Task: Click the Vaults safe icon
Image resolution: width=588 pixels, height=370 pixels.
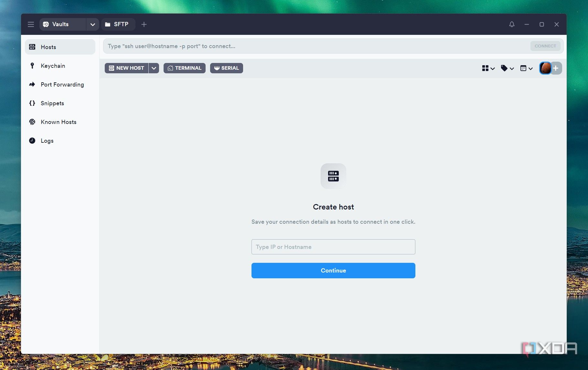Action: point(46,24)
